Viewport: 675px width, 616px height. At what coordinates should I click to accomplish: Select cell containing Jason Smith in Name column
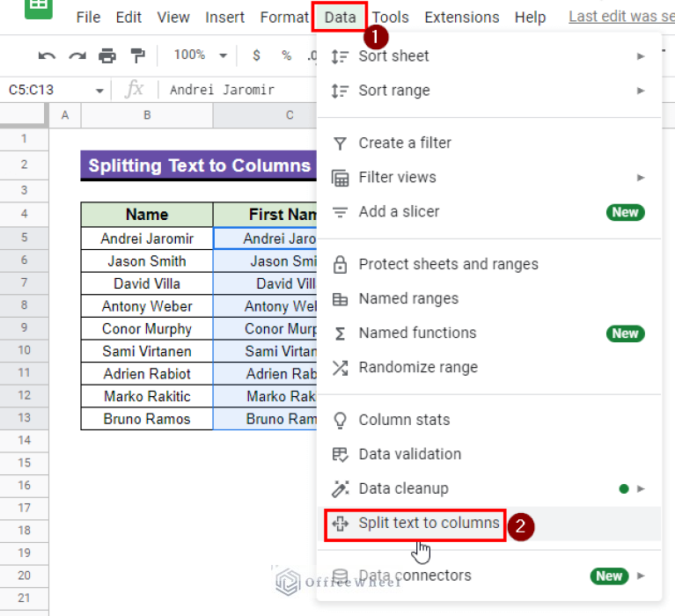pyautogui.click(x=146, y=261)
